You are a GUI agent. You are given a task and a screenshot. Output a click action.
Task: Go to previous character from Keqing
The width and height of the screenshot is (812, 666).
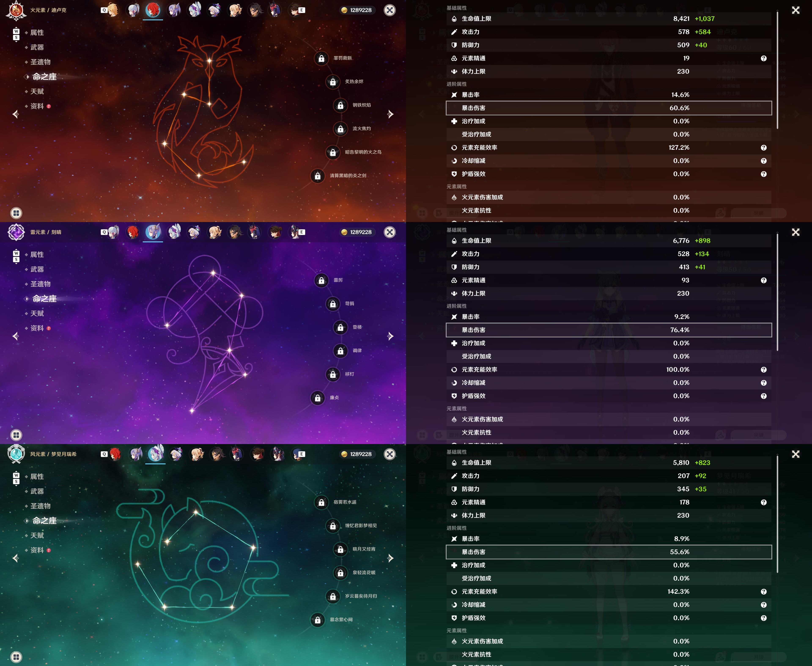(16, 336)
